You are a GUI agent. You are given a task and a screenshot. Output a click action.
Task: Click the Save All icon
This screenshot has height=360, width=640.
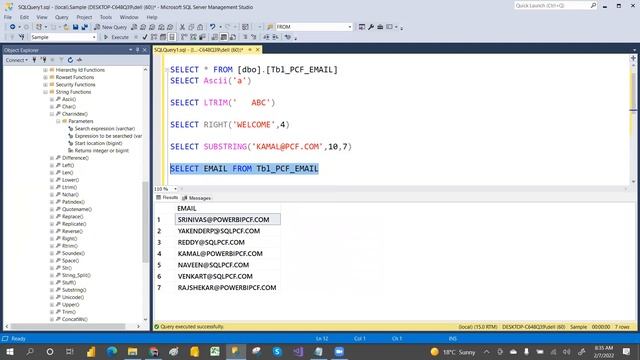click(84, 27)
